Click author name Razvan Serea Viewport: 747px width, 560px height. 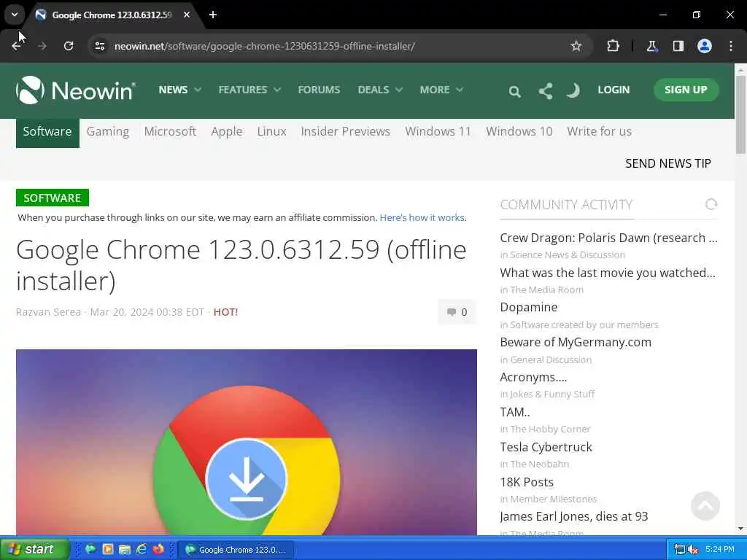(49, 312)
